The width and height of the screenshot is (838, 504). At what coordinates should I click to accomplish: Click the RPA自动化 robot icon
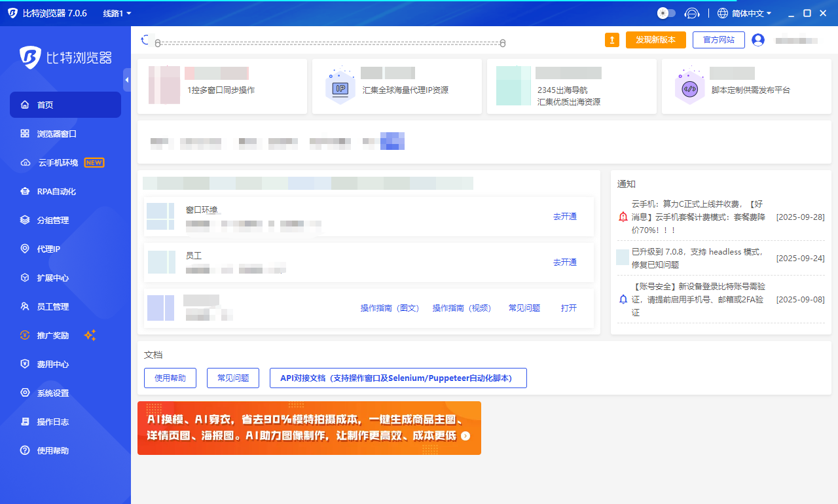[25, 191]
